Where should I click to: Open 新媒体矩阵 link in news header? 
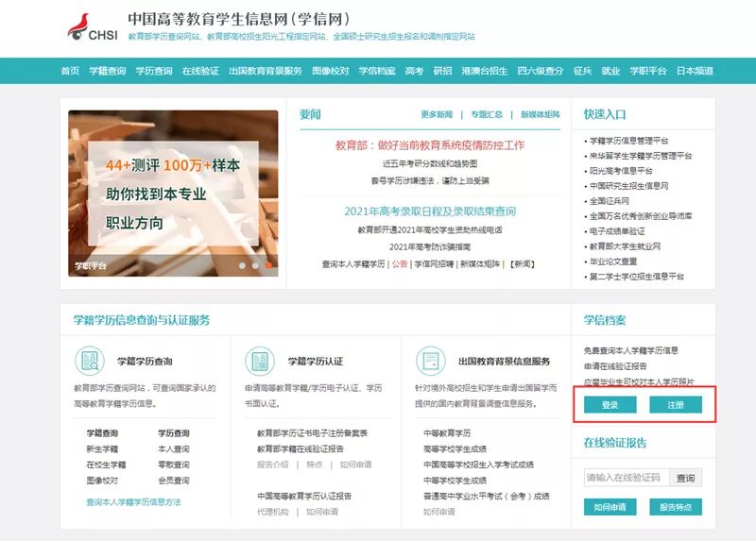pos(541,114)
